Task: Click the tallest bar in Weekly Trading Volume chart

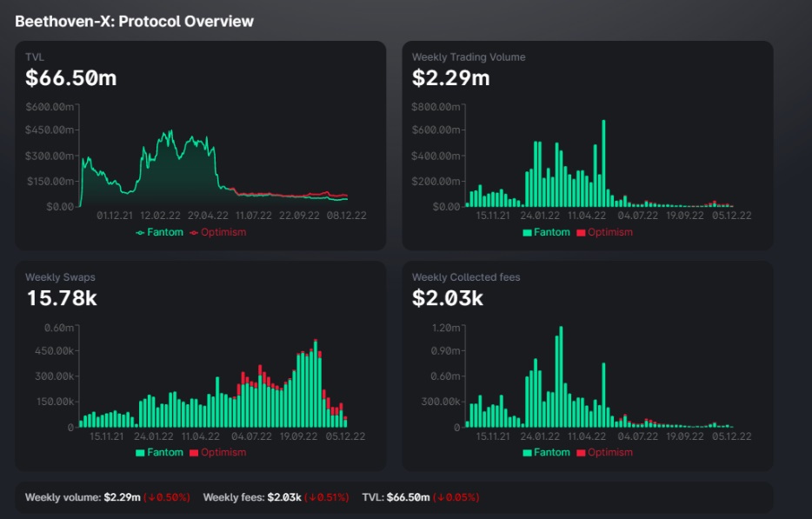Action: tap(604, 163)
